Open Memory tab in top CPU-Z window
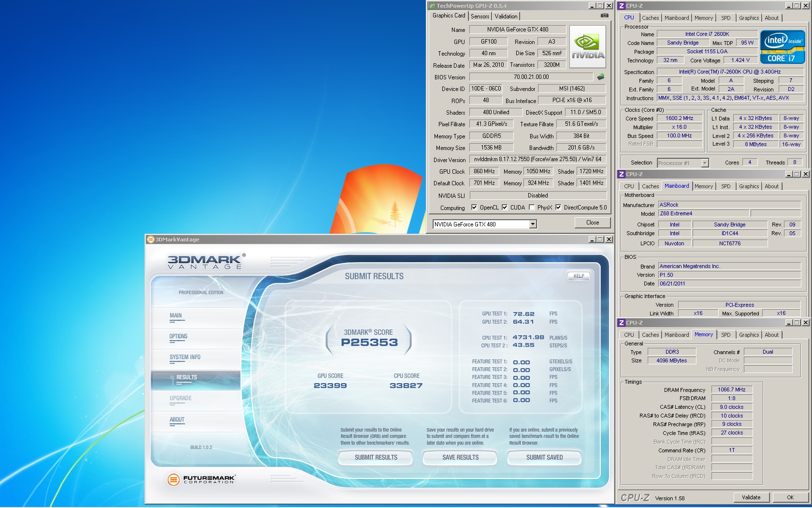The height and width of the screenshot is (508, 812). pos(703,18)
